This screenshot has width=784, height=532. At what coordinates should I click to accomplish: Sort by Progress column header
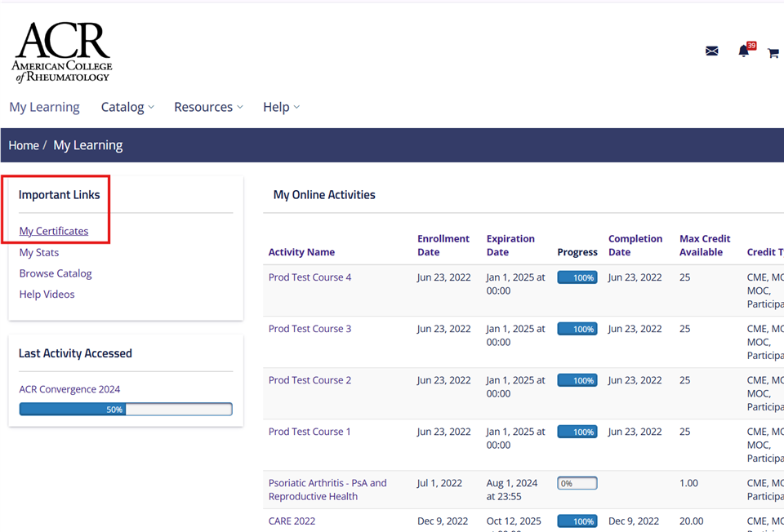pos(577,252)
